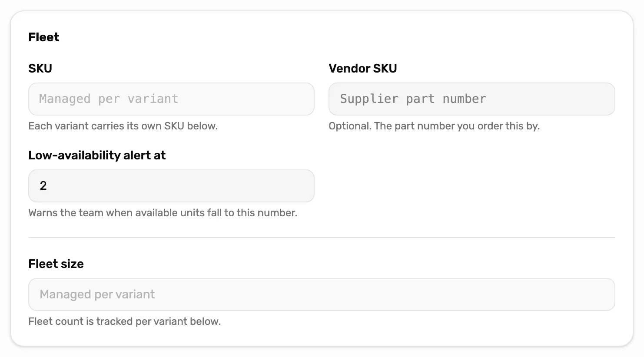Viewport: 644px width, 357px height.
Task: Click 'Fleet count is tracked per variant below.'
Action: 125,321
